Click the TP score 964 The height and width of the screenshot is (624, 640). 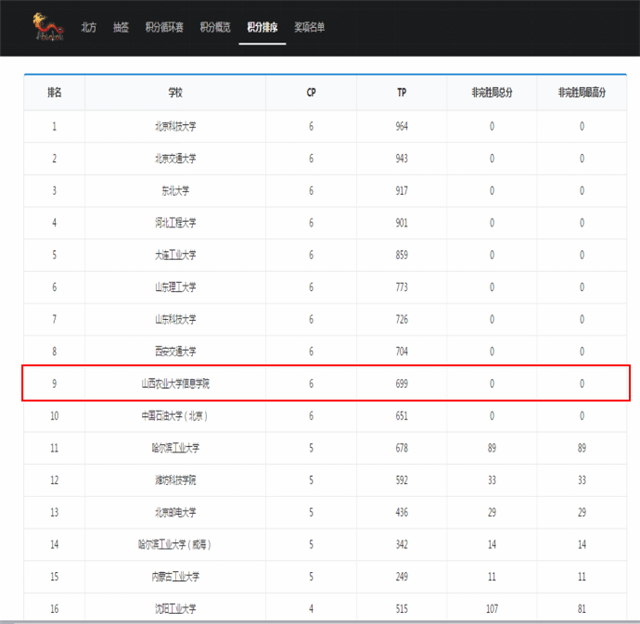402,127
